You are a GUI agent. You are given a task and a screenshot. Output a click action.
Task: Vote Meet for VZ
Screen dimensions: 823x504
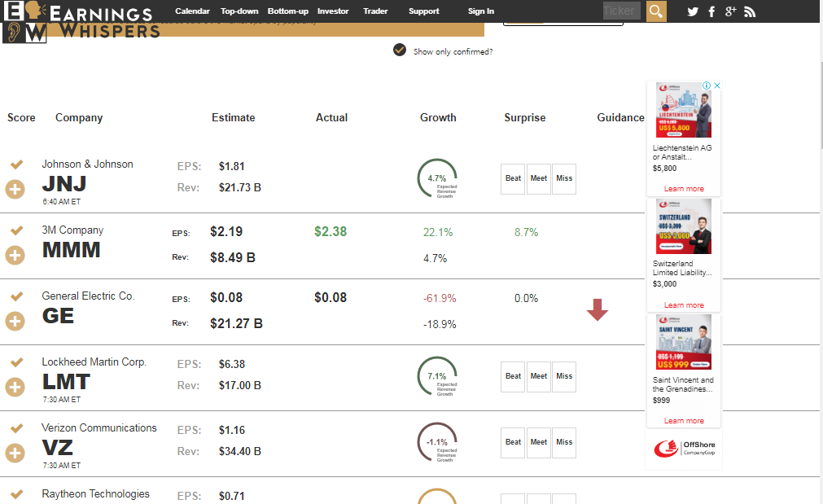[539, 442]
